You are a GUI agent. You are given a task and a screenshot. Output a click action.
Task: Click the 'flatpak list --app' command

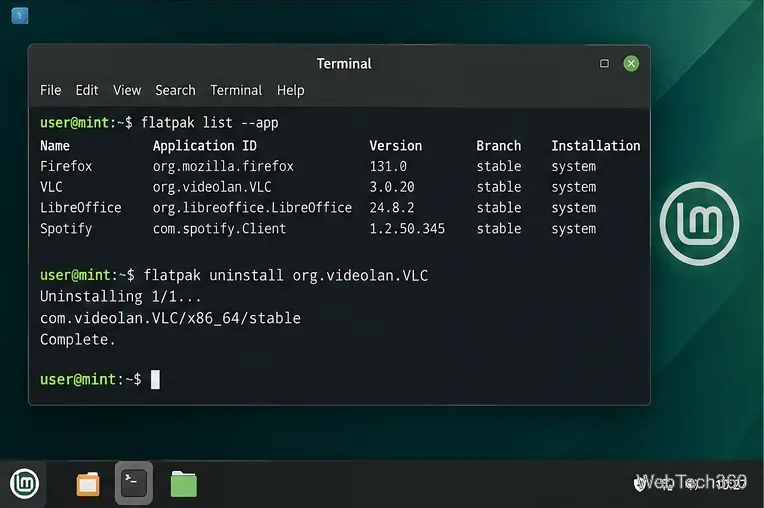coord(210,123)
